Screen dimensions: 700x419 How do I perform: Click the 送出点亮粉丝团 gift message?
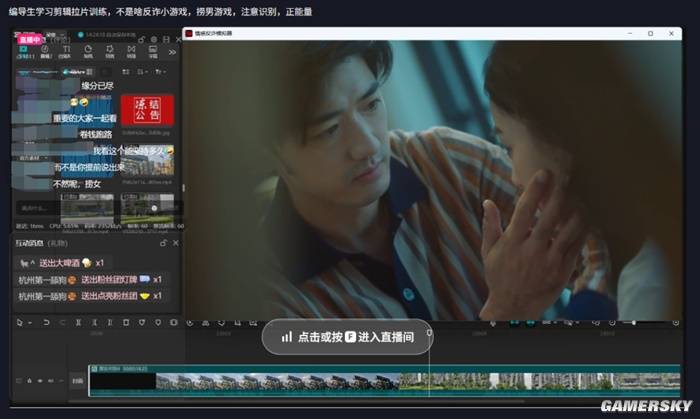pos(90,296)
